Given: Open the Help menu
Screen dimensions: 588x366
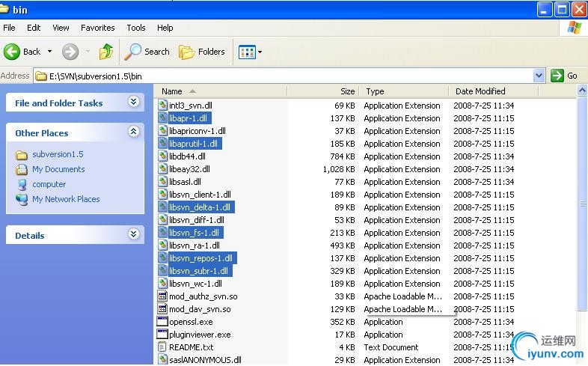Looking at the screenshot, I should coord(165,28).
